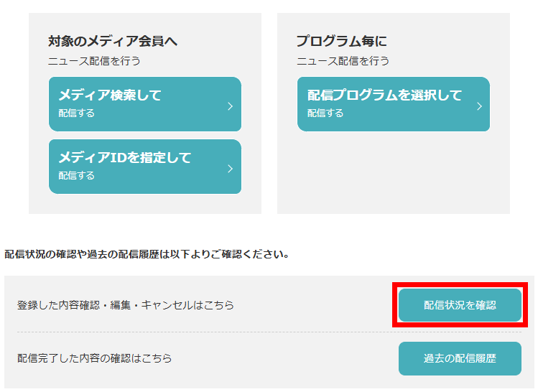
Task: Select the 配信プログラムを選択して button
Action: pos(392,103)
